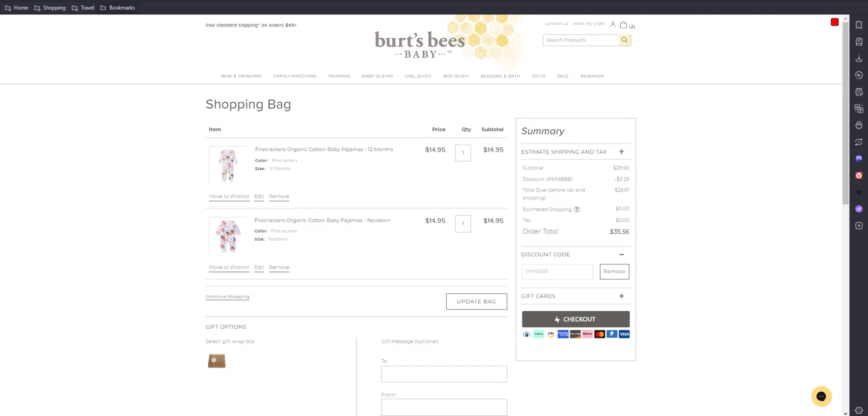Open New & Trending menu
868x416 pixels.
(x=241, y=76)
